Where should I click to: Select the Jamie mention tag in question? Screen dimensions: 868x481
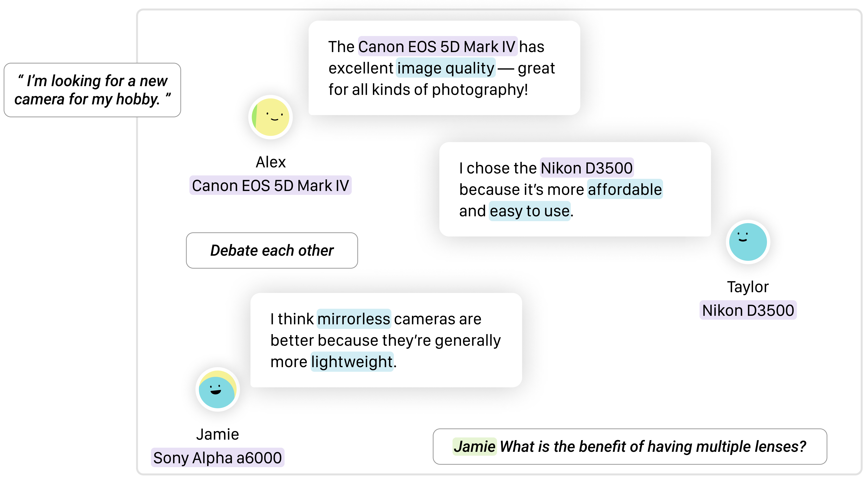click(x=474, y=446)
